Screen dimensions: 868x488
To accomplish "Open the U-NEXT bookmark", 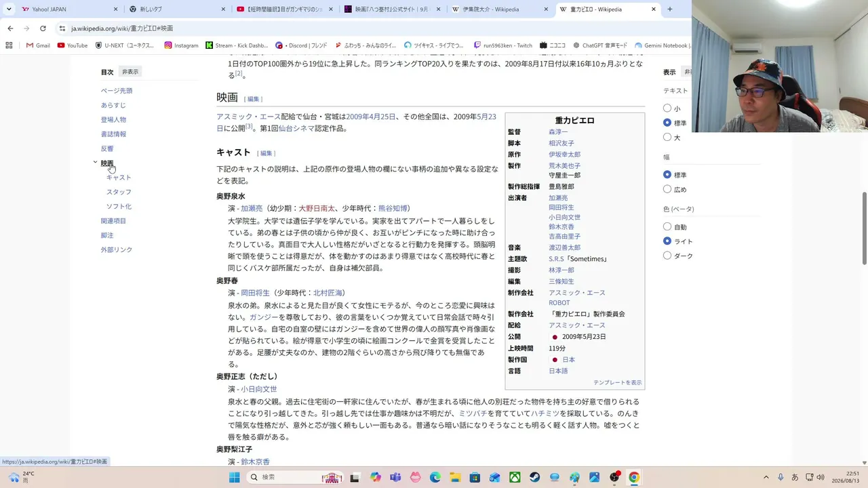I will 125,45.
